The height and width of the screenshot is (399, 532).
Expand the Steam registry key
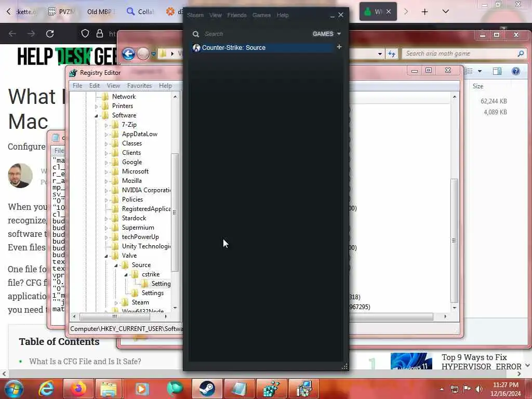(116, 303)
